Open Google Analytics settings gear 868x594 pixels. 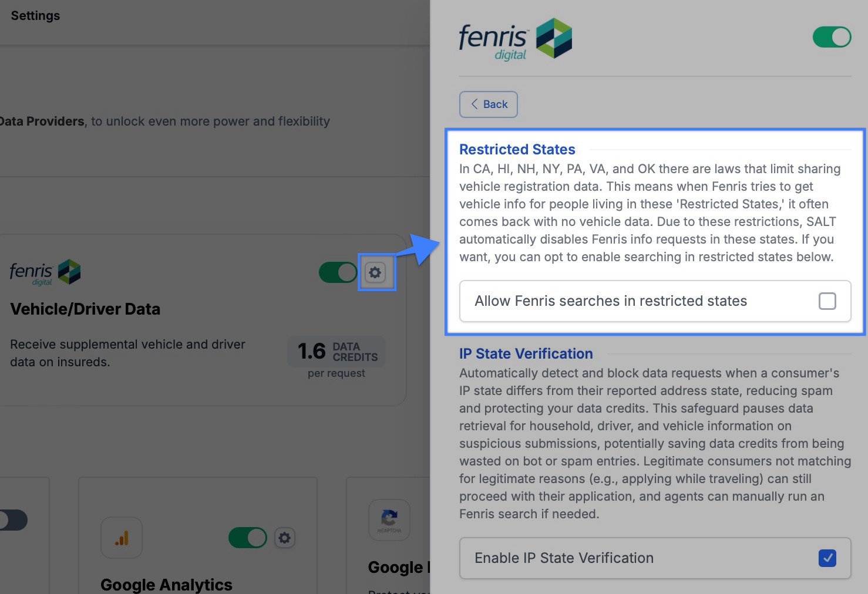point(285,538)
